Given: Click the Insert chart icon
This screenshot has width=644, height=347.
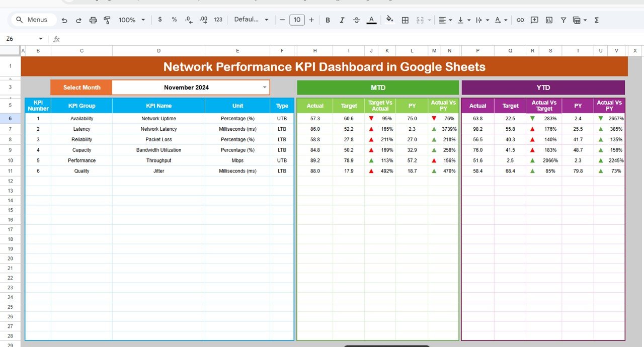Looking at the screenshot, I should (x=549, y=20).
